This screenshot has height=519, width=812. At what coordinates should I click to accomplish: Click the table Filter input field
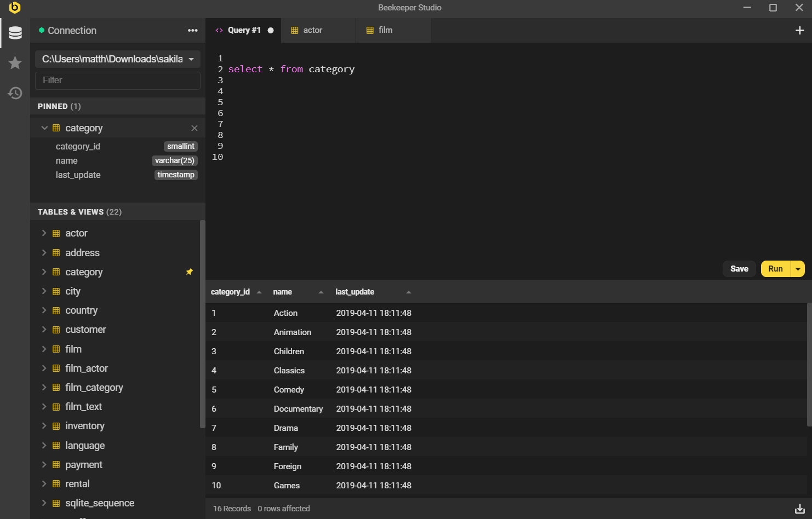click(x=117, y=80)
